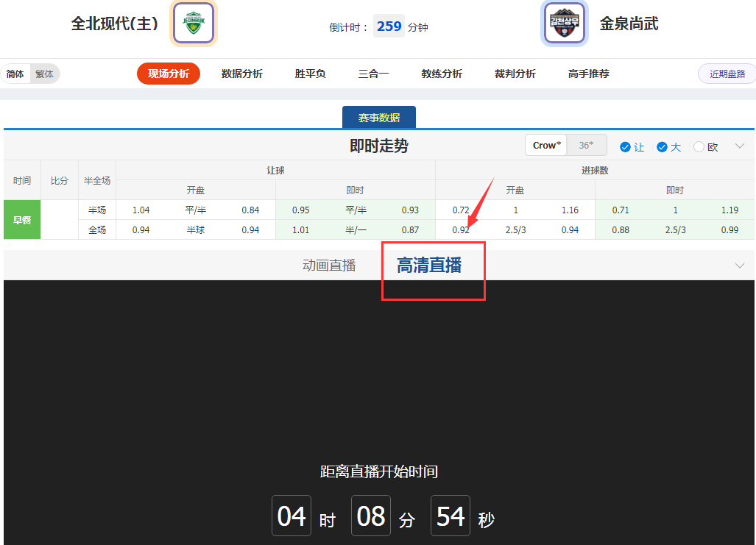The width and height of the screenshot is (756, 545).
Task: Click the 即时走势 heading
Action: point(379,146)
